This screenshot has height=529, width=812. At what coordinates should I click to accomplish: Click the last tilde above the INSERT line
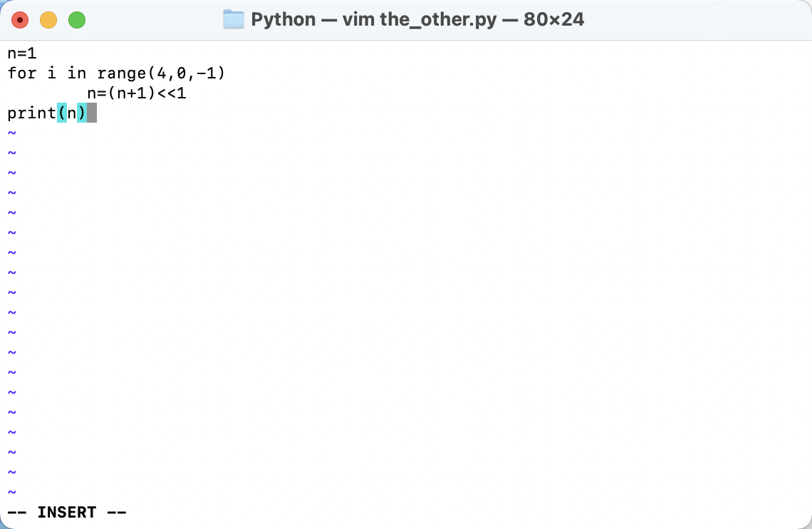point(11,492)
